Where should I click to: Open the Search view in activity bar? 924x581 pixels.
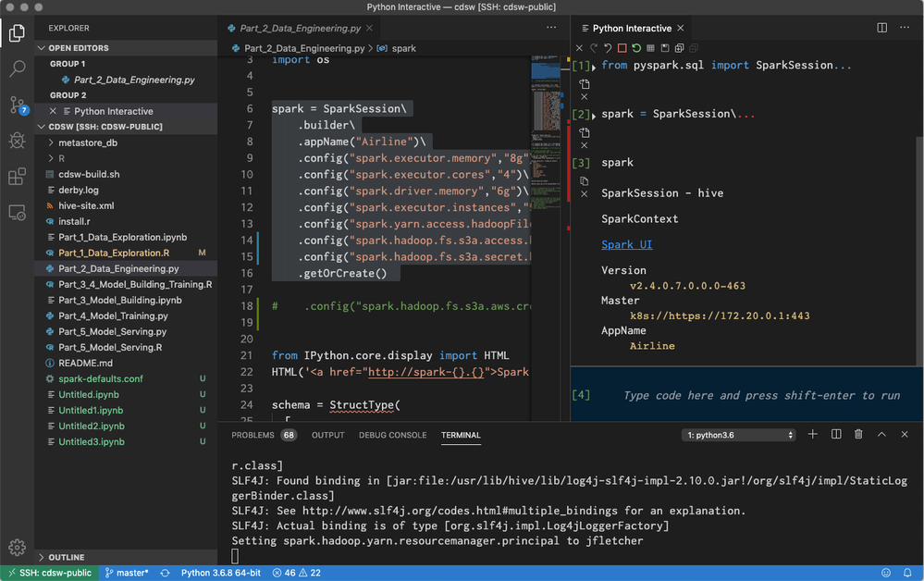coord(17,69)
